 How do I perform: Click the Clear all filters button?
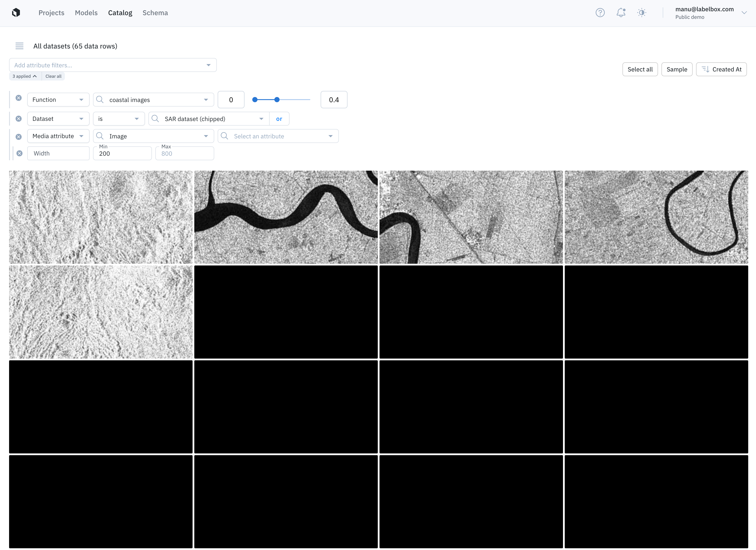point(53,76)
